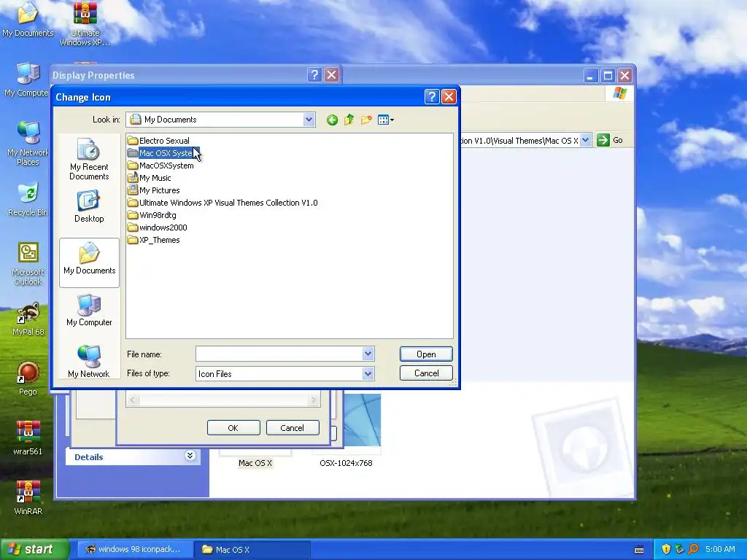Click the security shield tray icon
The height and width of the screenshot is (560, 747).
pyautogui.click(x=666, y=549)
